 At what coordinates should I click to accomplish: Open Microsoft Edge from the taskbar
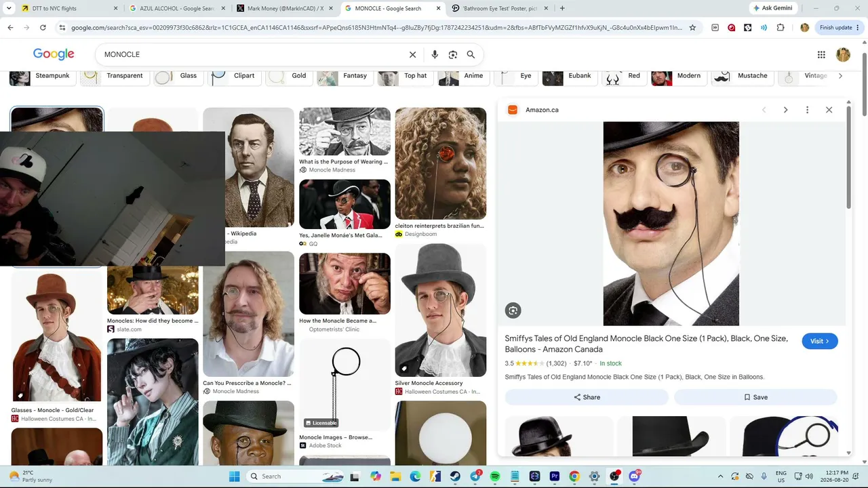(x=415, y=476)
